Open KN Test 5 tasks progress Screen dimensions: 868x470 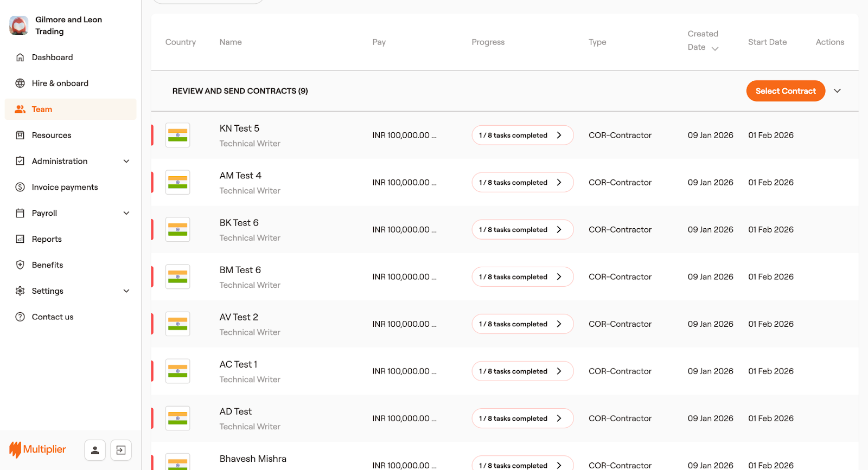click(x=522, y=136)
